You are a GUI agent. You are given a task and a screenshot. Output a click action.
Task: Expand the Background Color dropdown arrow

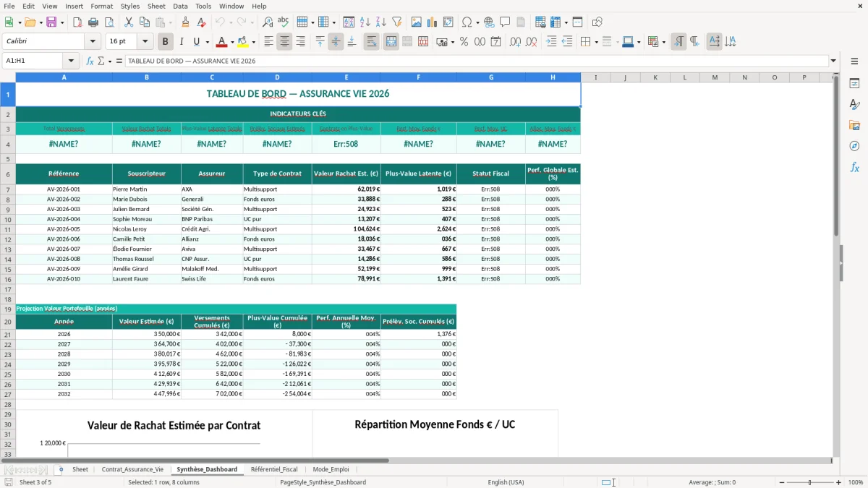[x=253, y=42]
